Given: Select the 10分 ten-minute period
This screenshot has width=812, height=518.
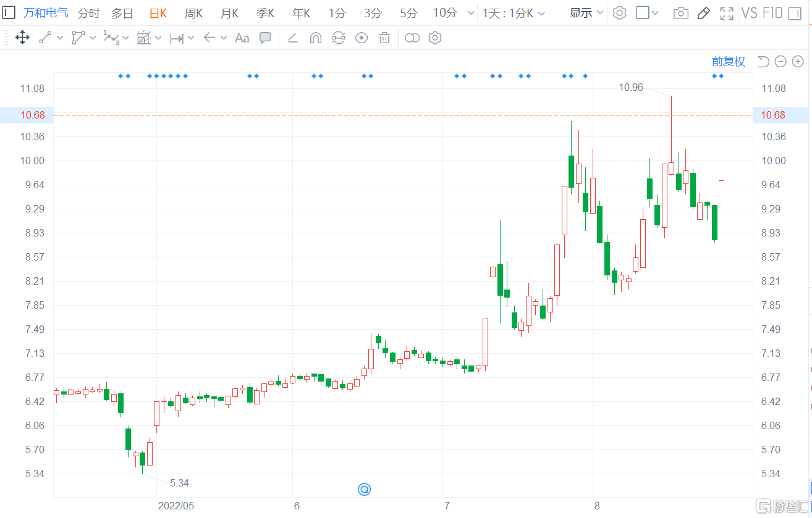Looking at the screenshot, I should coord(445,14).
